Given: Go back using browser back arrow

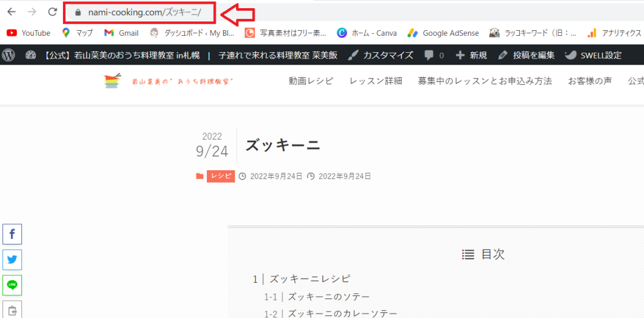Looking at the screenshot, I should (x=11, y=12).
